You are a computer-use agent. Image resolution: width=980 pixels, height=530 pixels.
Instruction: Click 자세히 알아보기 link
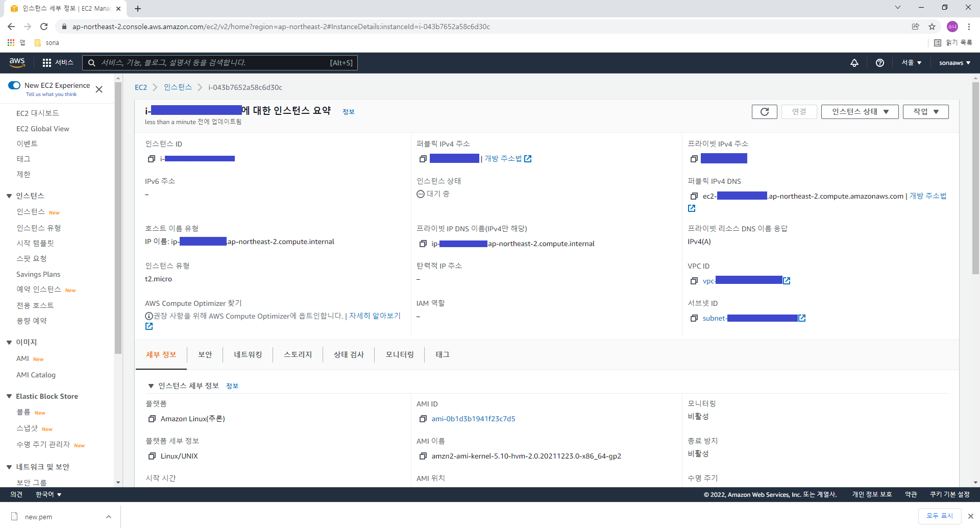[375, 316]
